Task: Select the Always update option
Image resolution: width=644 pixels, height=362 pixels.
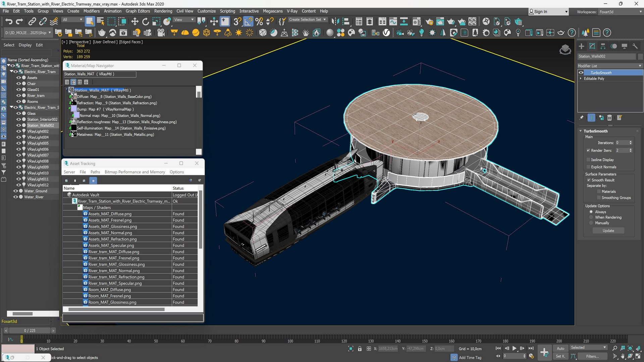Action: pos(591,212)
